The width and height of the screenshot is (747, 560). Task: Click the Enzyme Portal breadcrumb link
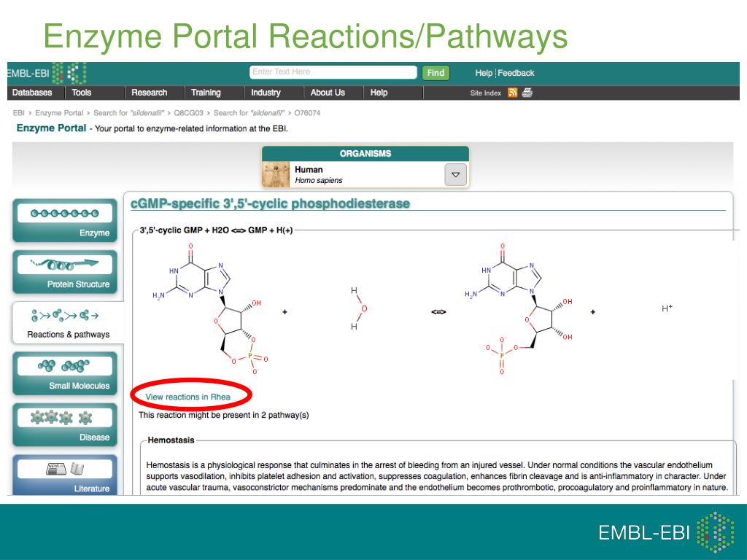[59, 113]
